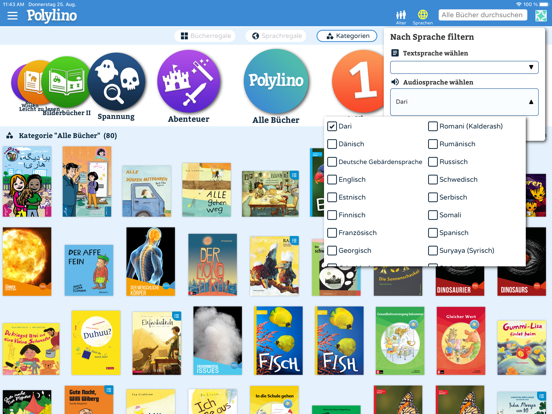Check the Rumänisch checkbox
Screen dimensions: 552x414
click(433, 144)
